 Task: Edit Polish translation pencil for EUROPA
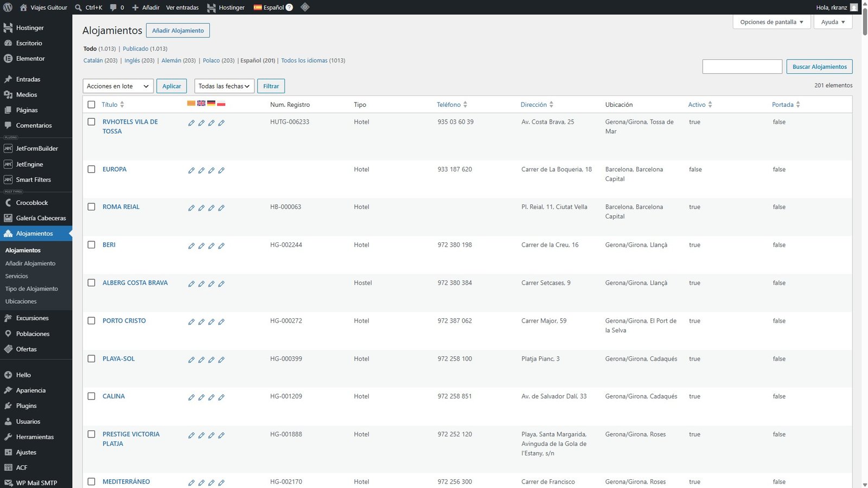tap(221, 170)
